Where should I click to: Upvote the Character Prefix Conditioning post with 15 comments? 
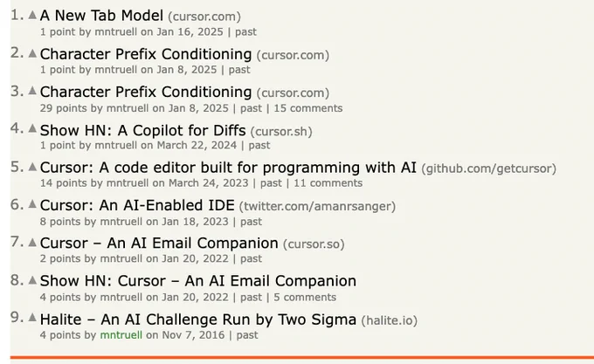click(x=32, y=91)
